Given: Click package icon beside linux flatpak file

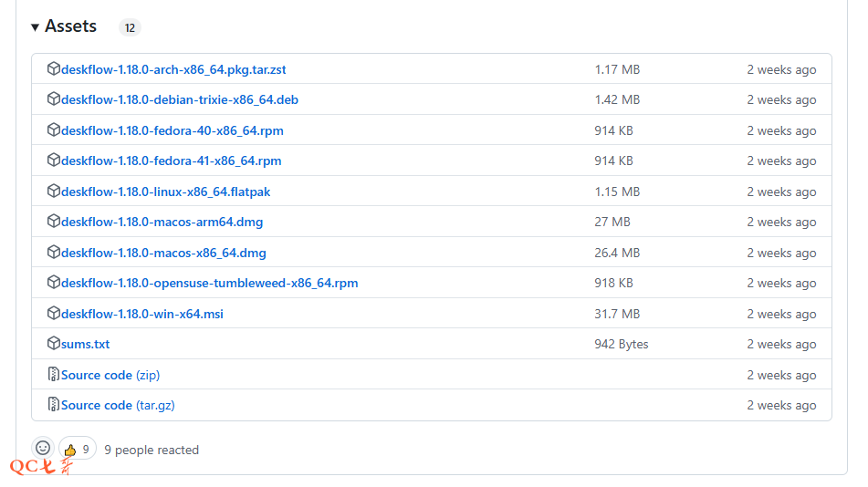Looking at the screenshot, I should (54, 192).
